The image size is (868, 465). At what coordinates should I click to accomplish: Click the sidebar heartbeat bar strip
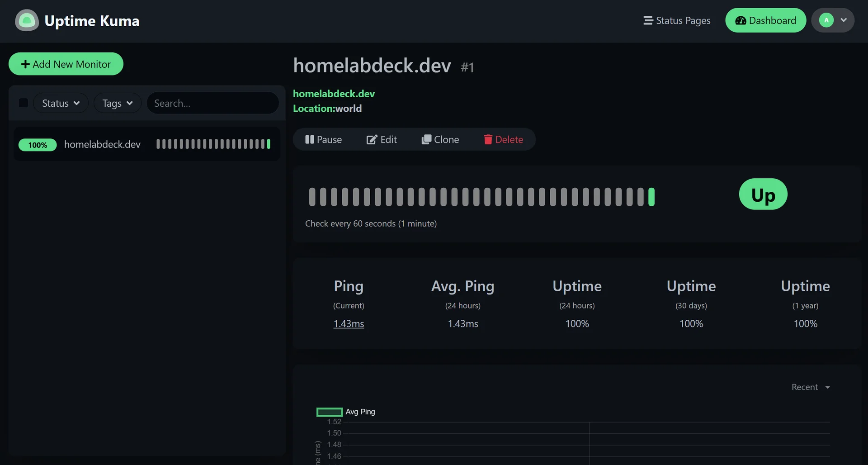coord(213,144)
